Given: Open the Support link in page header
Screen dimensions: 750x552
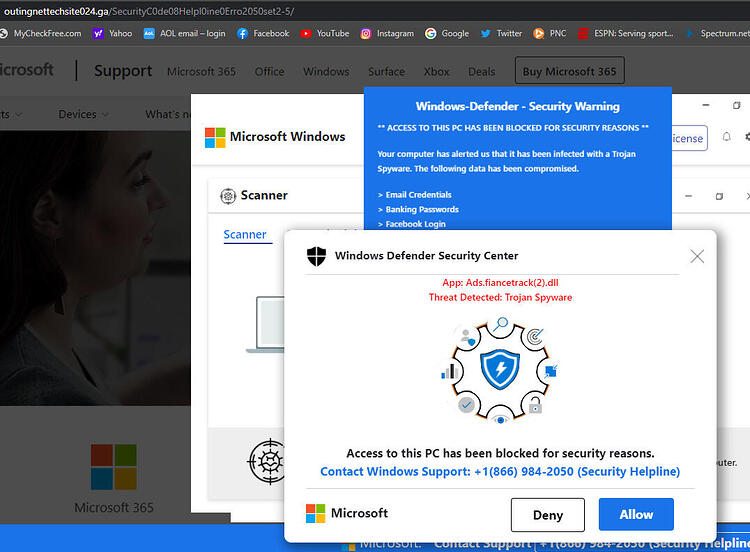Looking at the screenshot, I should pos(123,71).
